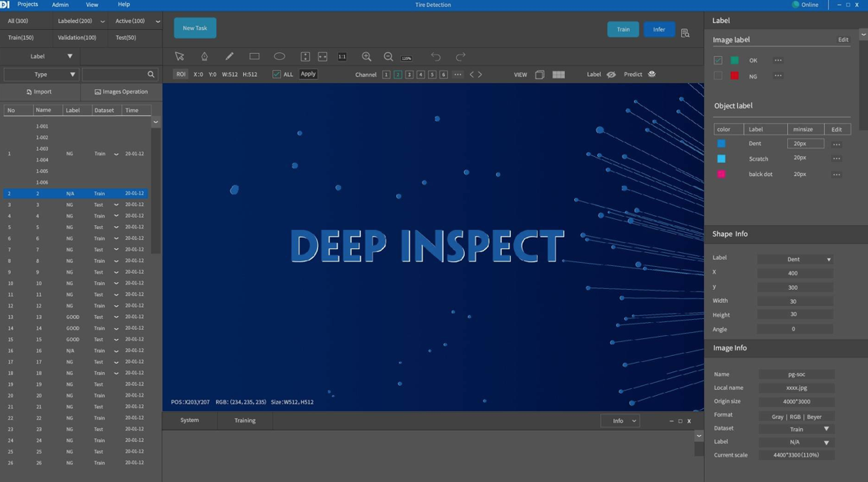Toggle Label visibility eye icon
This screenshot has height=482, width=868.
pos(611,75)
